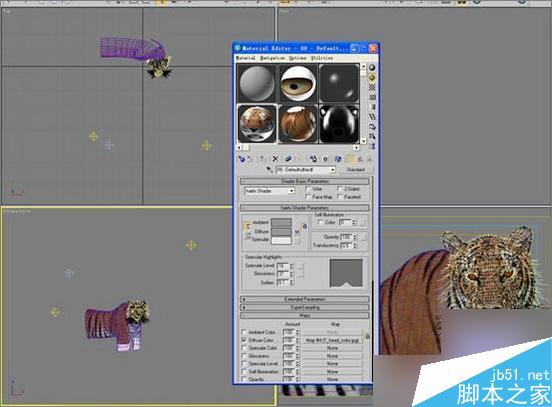The image size is (552, 407).
Task: Click the Sample Type sphere icon
Action: [x=372, y=68]
